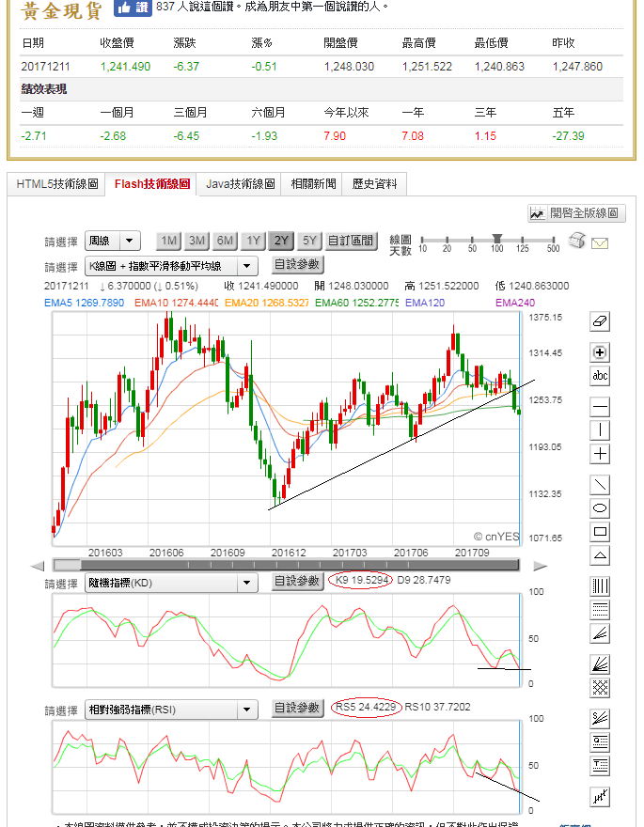Click the K9 19.5294 value
Screen dimensions: 644x827
[362, 580]
